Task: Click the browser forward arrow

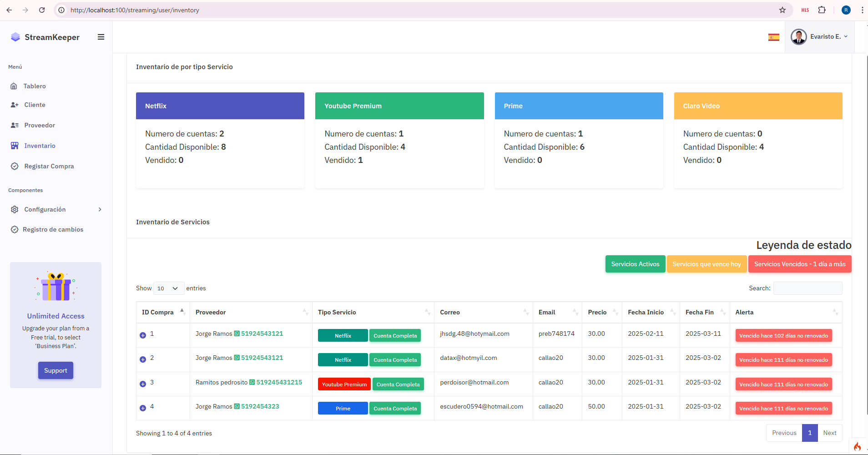Action: point(25,10)
